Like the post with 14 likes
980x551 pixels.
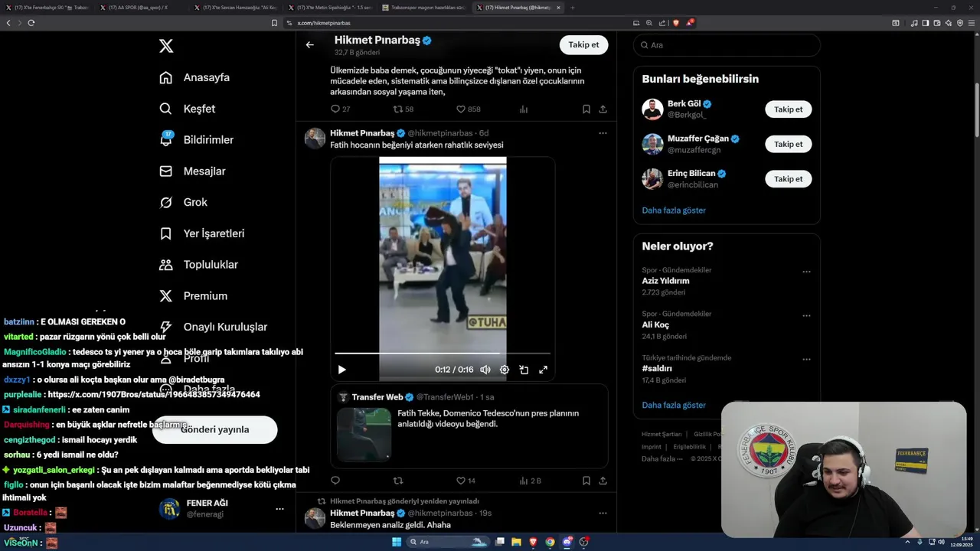(x=465, y=481)
